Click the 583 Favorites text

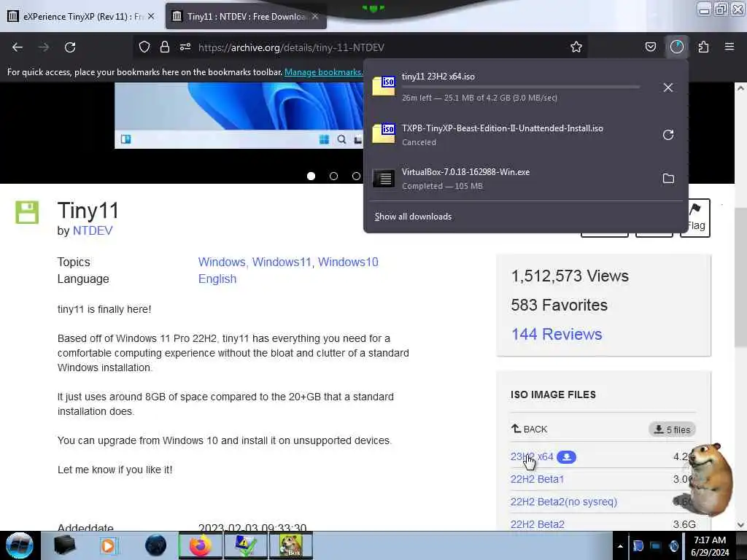560,306
